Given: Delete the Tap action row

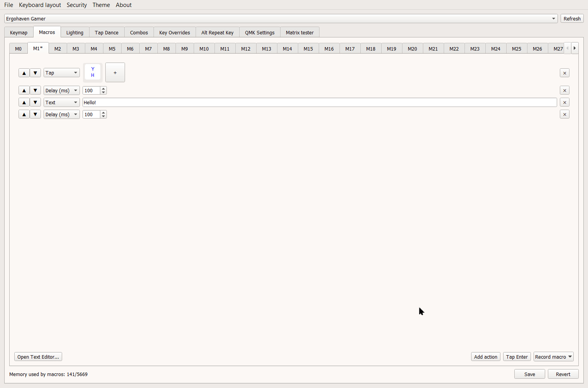Looking at the screenshot, I should [x=564, y=73].
